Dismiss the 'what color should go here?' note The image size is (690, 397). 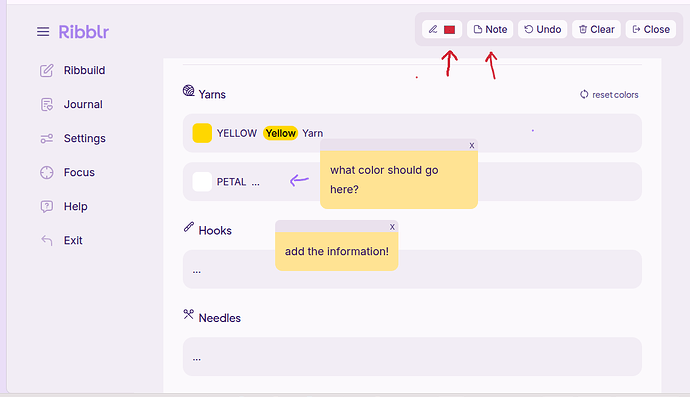pos(472,145)
